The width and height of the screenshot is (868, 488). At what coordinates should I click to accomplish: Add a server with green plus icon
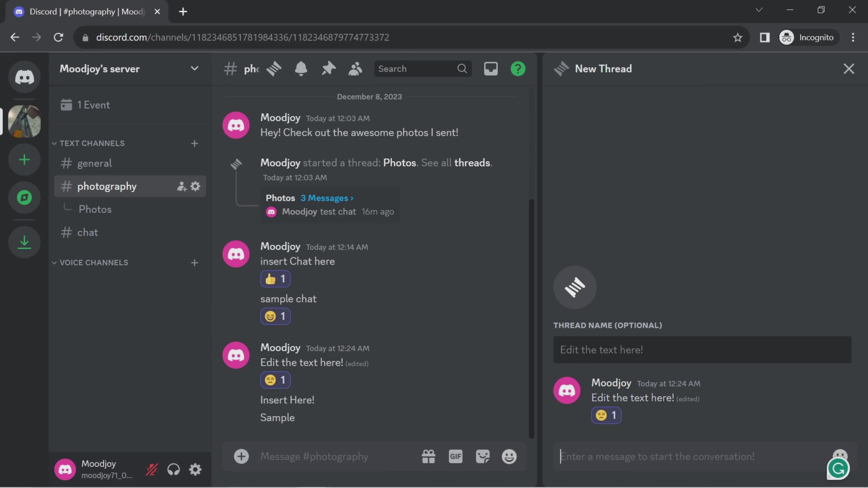pyautogui.click(x=24, y=160)
